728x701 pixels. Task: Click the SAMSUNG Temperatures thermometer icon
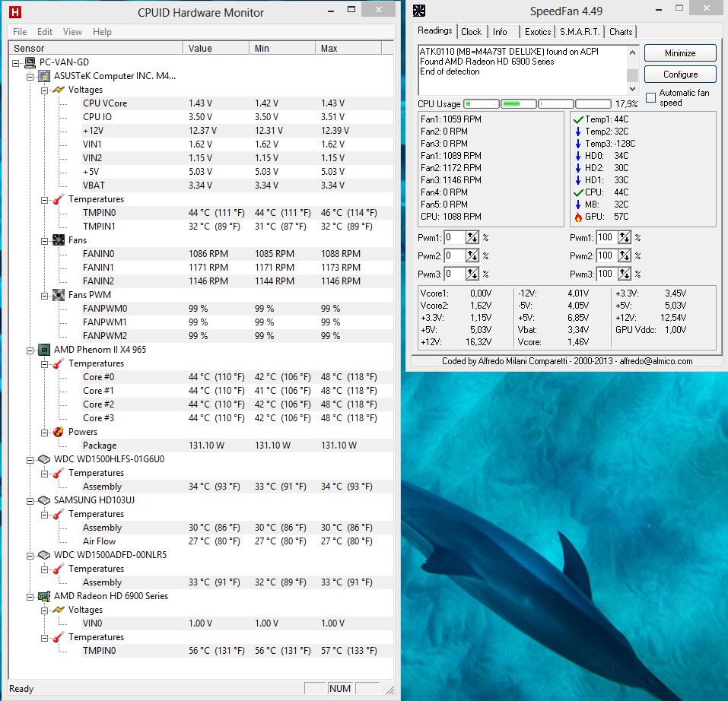tap(59, 514)
